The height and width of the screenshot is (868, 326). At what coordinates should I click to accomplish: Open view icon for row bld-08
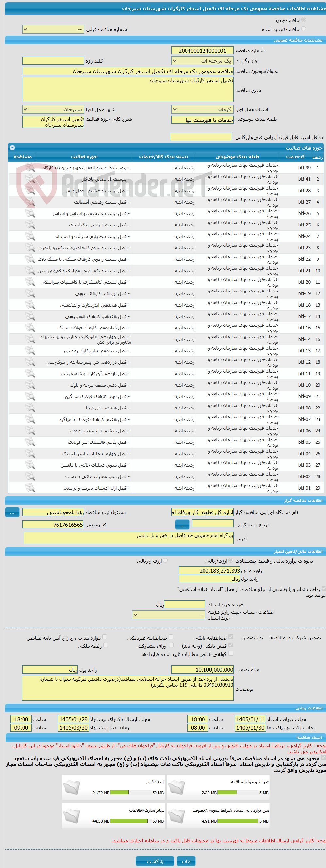30,408
